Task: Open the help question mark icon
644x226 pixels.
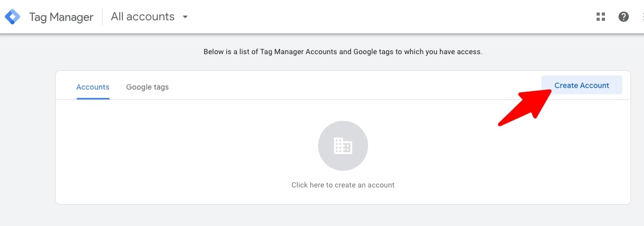Action: [x=624, y=17]
